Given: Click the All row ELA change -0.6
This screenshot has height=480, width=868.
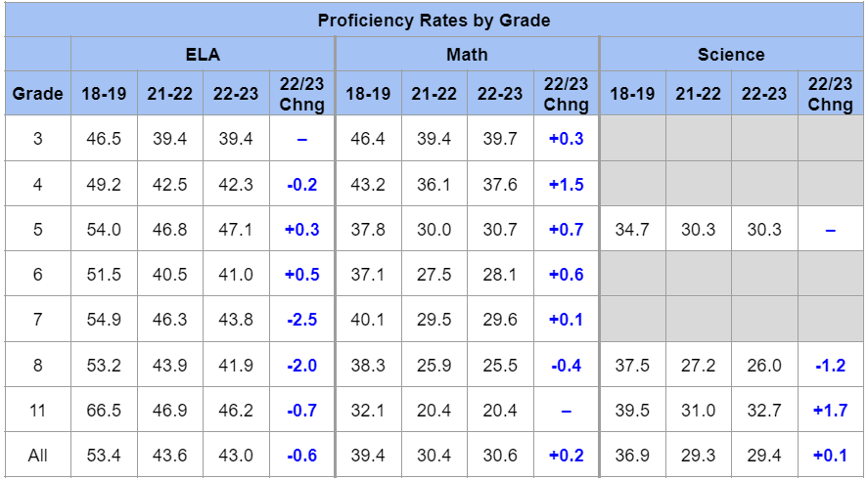Looking at the screenshot, I should tap(301, 457).
